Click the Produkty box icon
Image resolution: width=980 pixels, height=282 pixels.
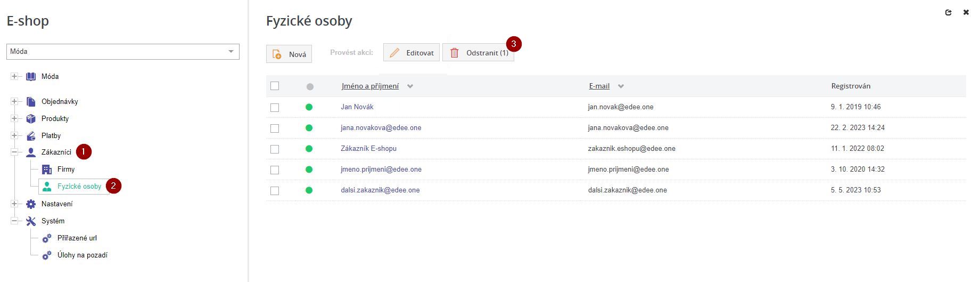click(x=31, y=118)
